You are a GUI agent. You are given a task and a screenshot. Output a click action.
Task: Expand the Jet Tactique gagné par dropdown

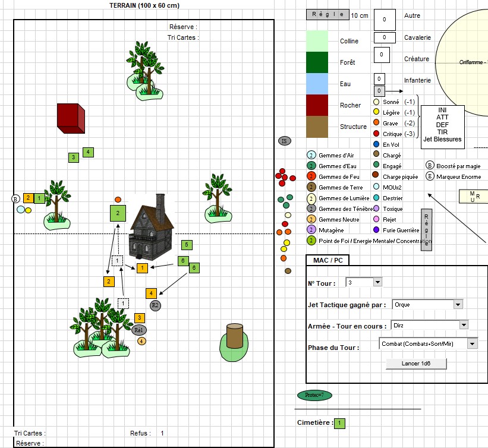(x=458, y=304)
